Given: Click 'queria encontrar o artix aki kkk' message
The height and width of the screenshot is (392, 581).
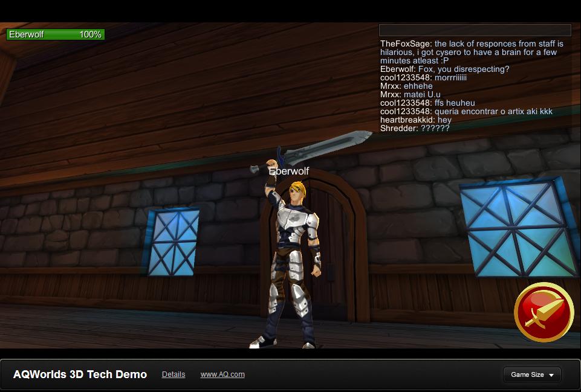Looking at the screenshot, I should pyautogui.click(x=466, y=111).
